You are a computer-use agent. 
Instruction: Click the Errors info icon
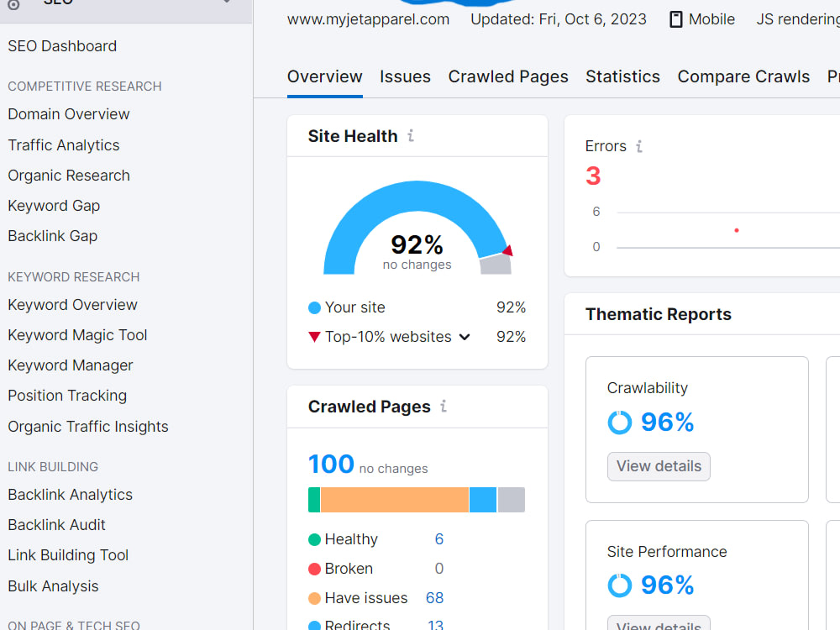tap(639, 146)
